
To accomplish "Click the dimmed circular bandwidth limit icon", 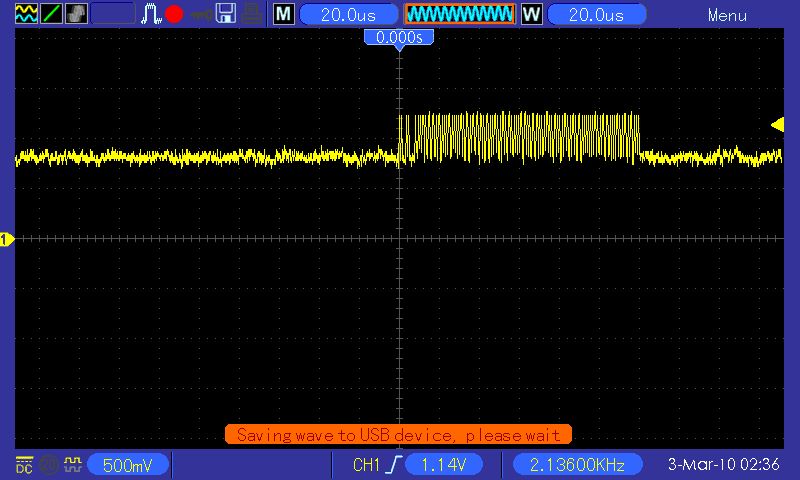I will (x=48, y=465).
